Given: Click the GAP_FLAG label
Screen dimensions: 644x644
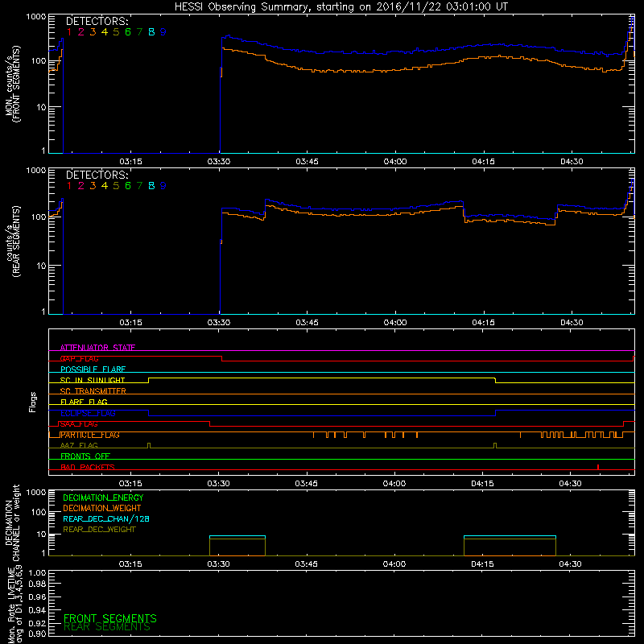Looking at the screenshot, I should [79, 358].
